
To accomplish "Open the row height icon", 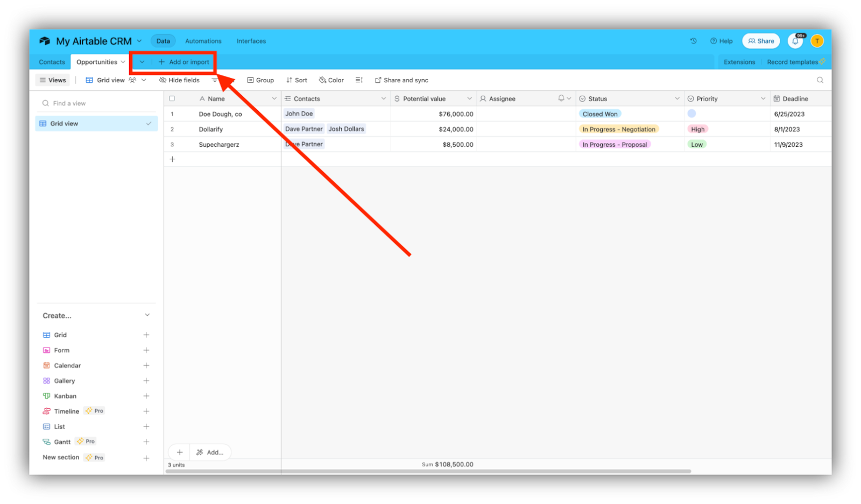I will pos(359,80).
